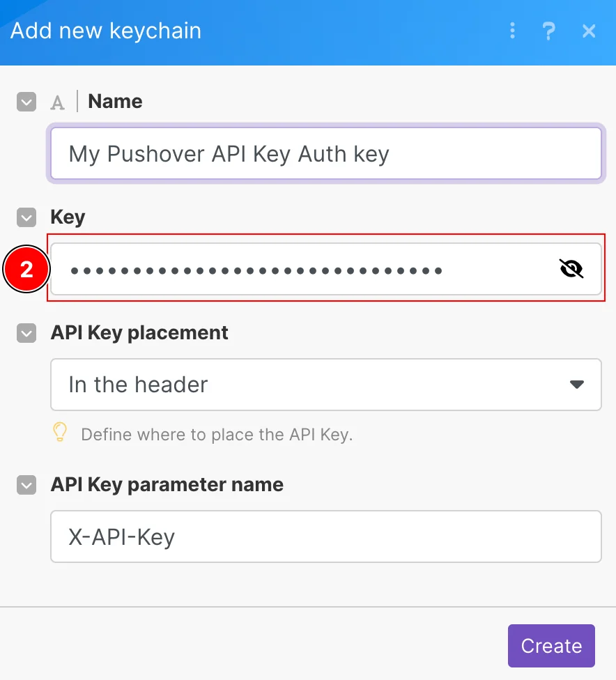Screen dimensions: 616x680
Task: Click the Create button
Action: (551, 646)
